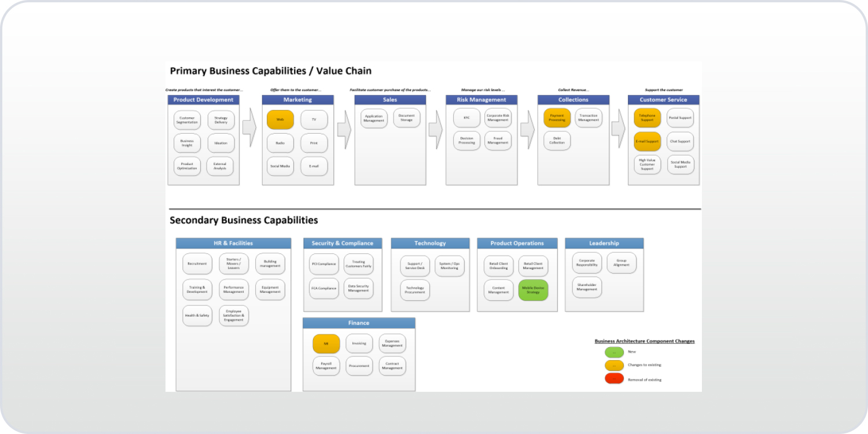
Task: Click the New legend entry
Action: (614, 351)
